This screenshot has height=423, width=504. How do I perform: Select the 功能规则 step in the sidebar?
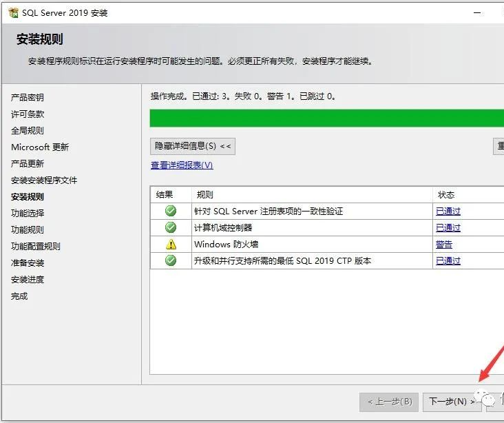point(28,230)
